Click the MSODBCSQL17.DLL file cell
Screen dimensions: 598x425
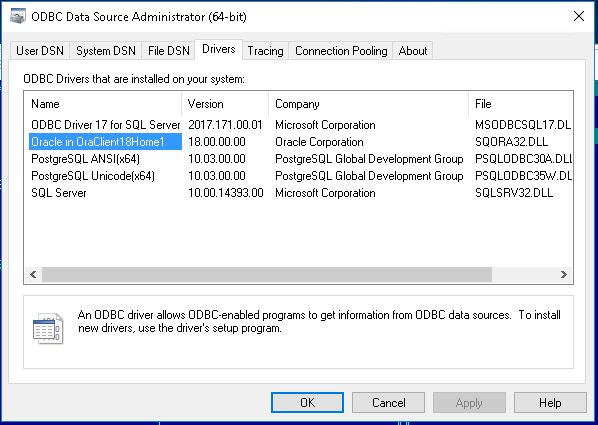(523, 125)
